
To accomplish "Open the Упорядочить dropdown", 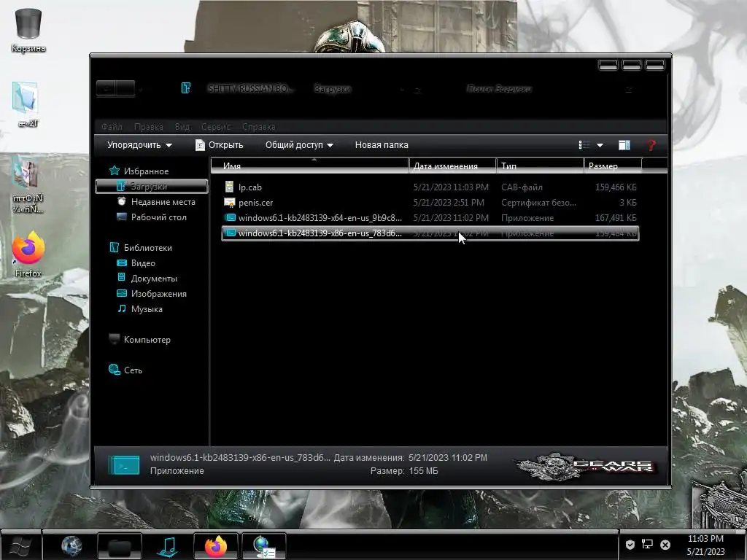I will pos(139,145).
